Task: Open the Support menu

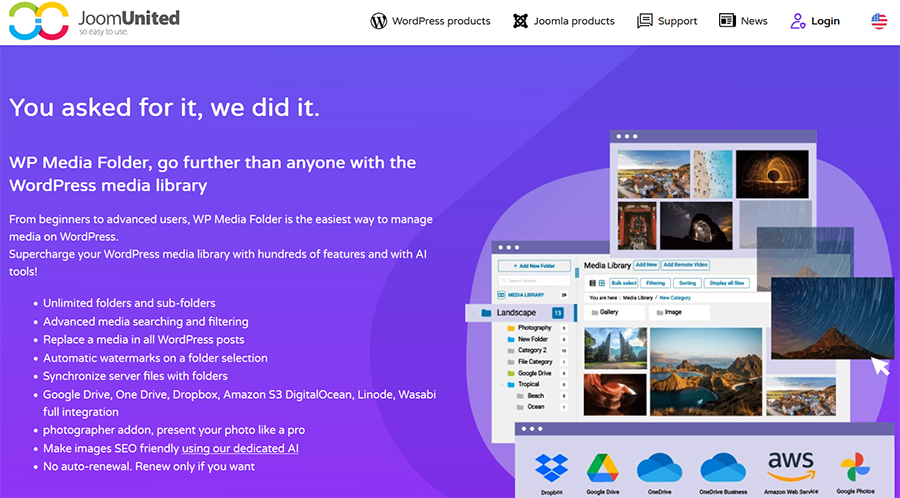Action: (x=667, y=21)
